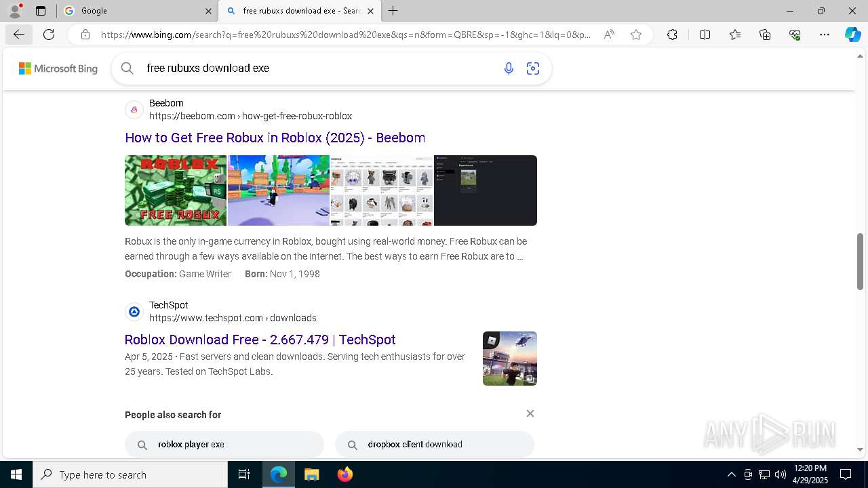Search for roblox player exe

pos(224,445)
